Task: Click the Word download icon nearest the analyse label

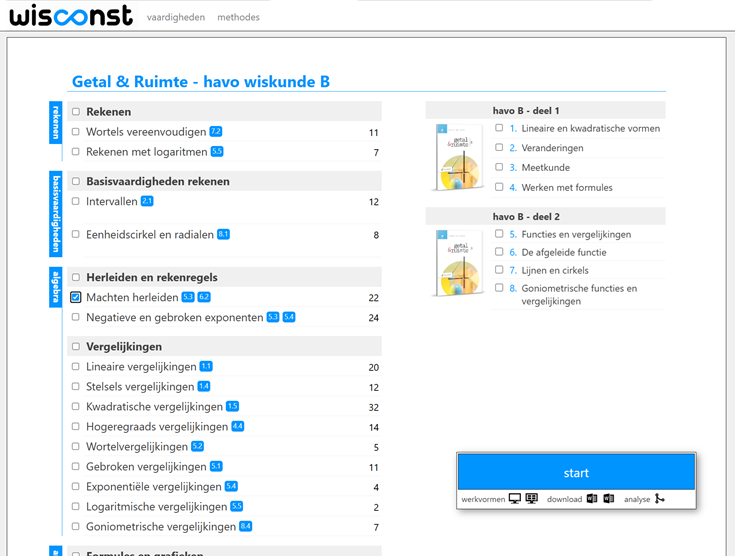Action: (609, 498)
